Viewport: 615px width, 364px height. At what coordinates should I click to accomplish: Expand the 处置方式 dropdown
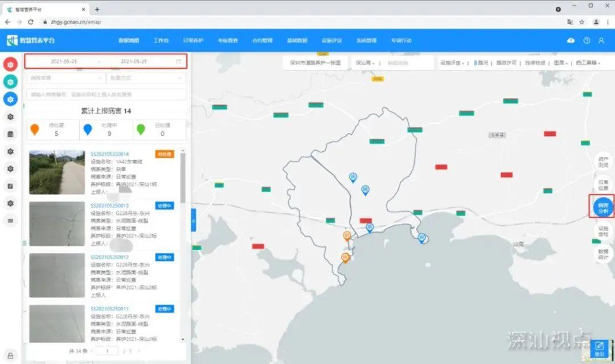click(x=146, y=78)
